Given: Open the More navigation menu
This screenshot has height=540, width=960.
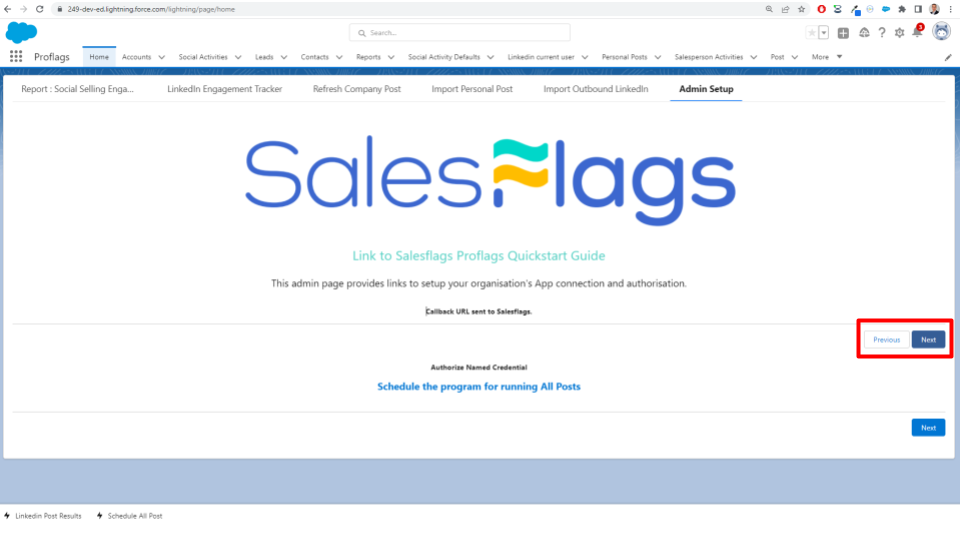Looking at the screenshot, I should (x=827, y=57).
